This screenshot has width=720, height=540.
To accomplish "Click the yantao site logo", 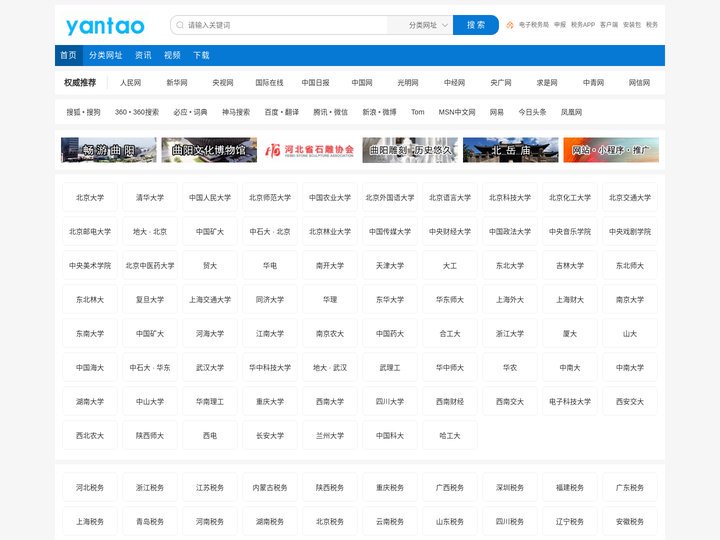I will point(105,26).
